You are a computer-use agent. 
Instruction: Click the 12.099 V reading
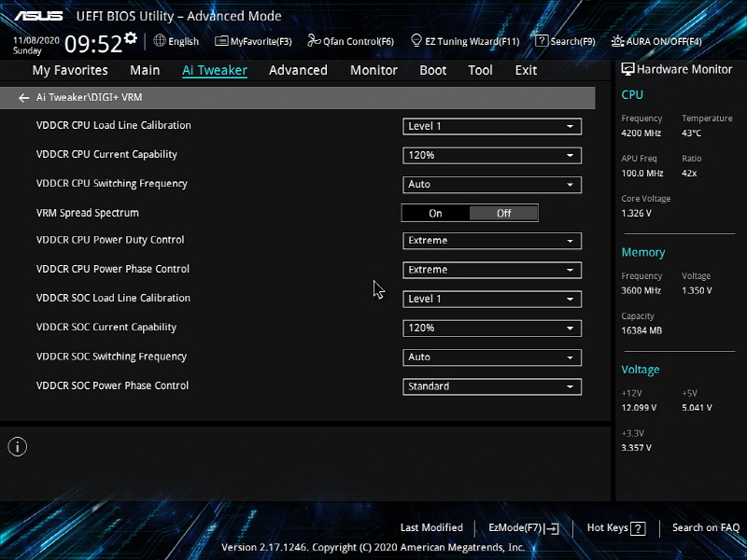639,408
